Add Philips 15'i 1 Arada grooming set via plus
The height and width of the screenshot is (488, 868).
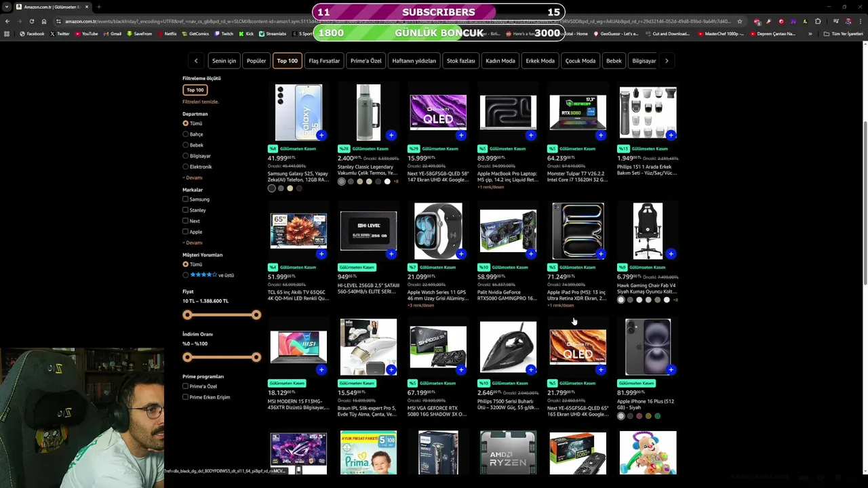tap(671, 135)
